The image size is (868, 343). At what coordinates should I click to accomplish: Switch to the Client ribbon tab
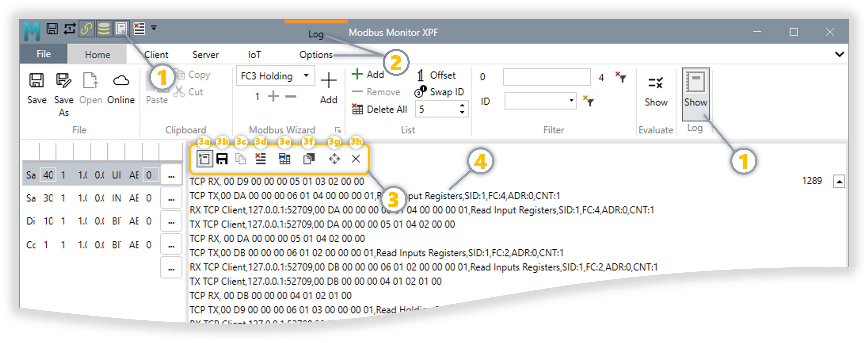pyautogui.click(x=156, y=55)
